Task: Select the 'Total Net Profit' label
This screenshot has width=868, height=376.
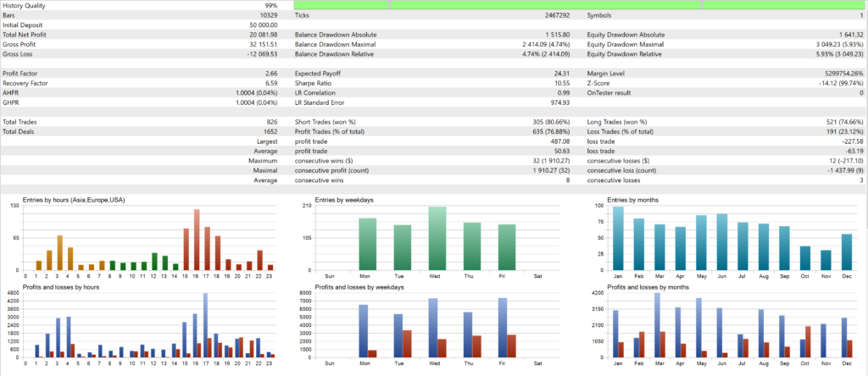Action: (23, 35)
